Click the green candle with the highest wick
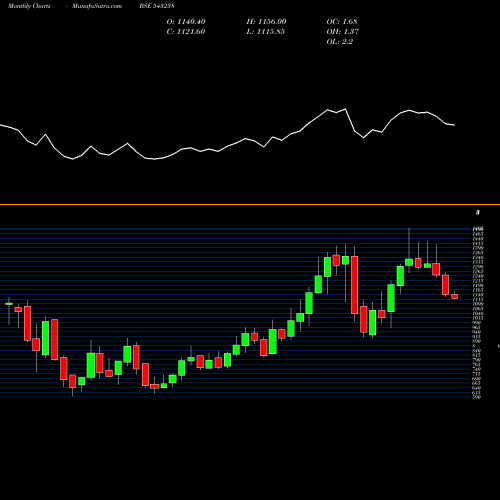The width and height of the screenshot is (500, 500). (x=409, y=262)
